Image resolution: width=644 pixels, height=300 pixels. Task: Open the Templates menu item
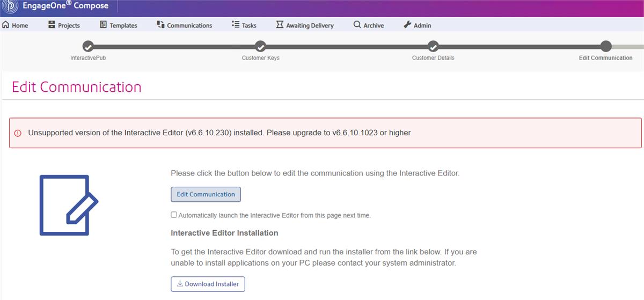[x=119, y=25]
